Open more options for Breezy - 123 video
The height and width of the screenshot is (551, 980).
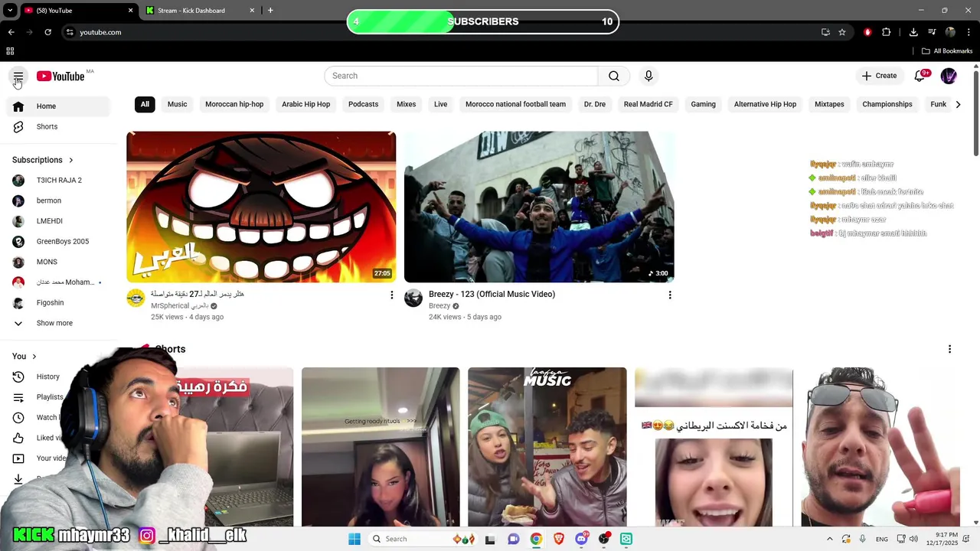click(x=670, y=295)
